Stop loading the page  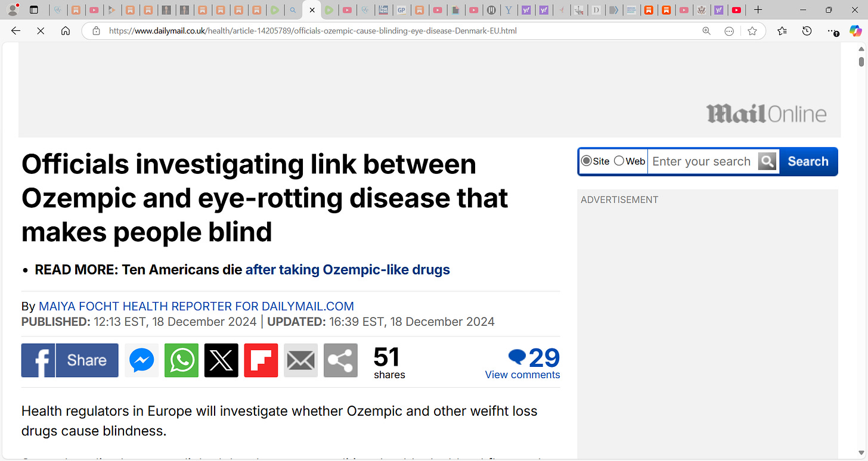(41, 31)
